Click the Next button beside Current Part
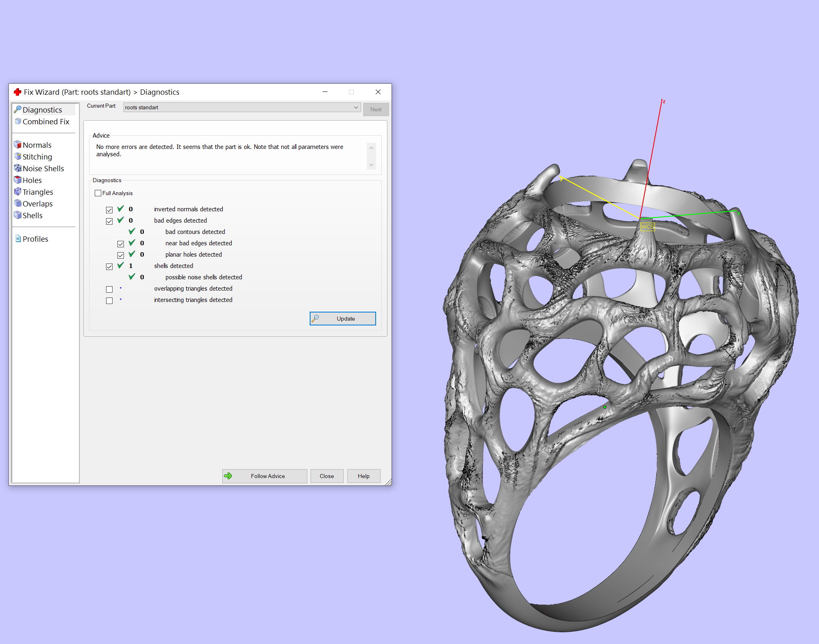 click(375, 109)
